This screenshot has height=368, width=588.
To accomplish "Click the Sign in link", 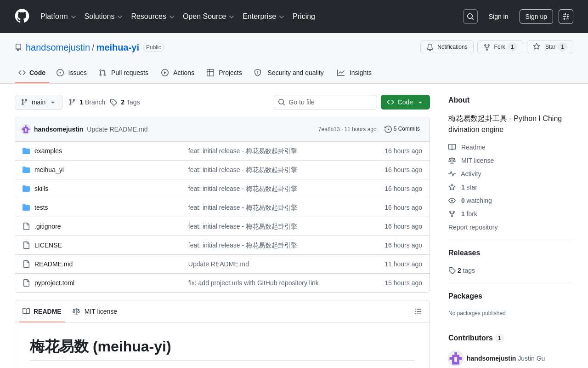I will [x=498, y=17].
